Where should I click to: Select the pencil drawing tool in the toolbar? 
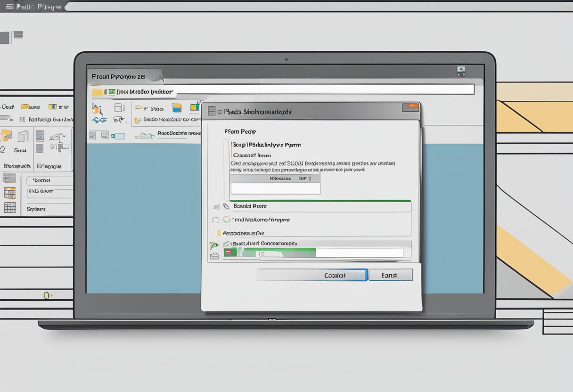click(97, 109)
